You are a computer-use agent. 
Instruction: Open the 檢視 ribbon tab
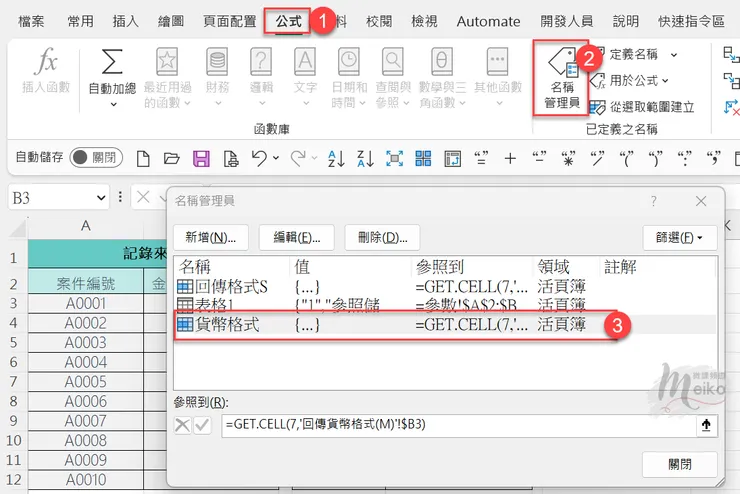pyautogui.click(x=424, y=21)
